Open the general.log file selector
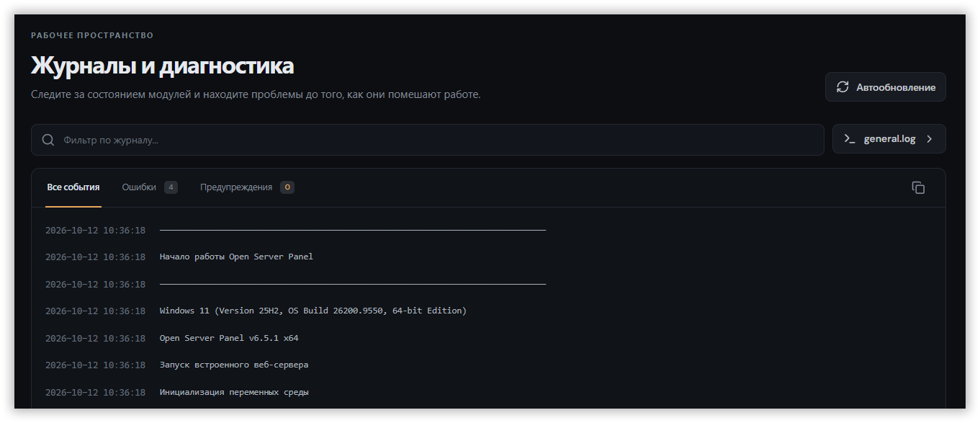The width and height of the screenshot is (980, 423). 889,139
